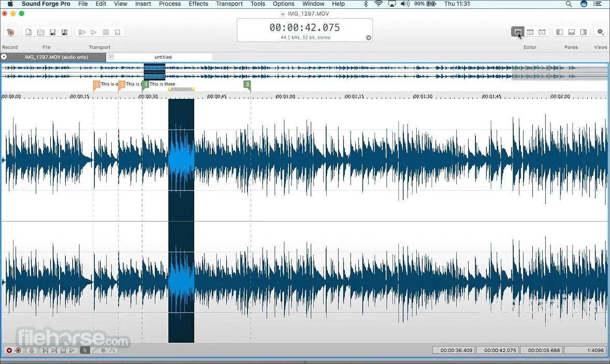
Task: Click the selection length field 00:00:05.666
Action: 542,351
